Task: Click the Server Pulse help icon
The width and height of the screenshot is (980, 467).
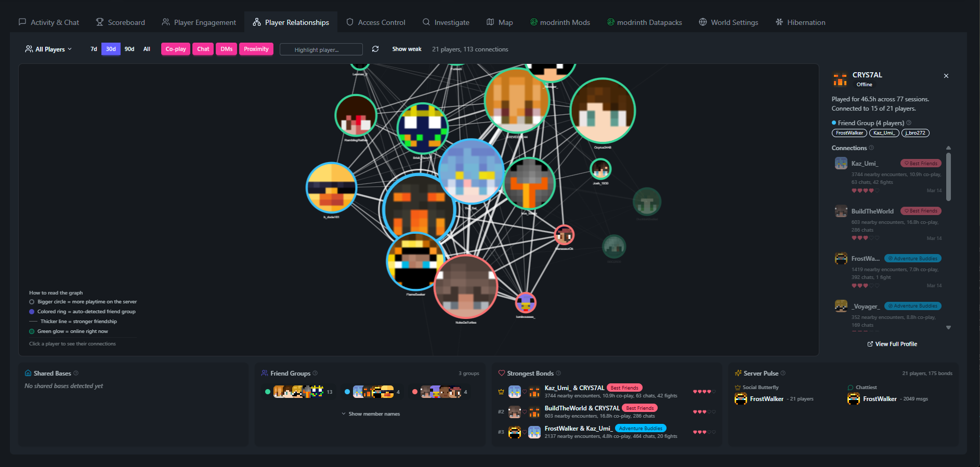Action: click(x=783, y=373)
